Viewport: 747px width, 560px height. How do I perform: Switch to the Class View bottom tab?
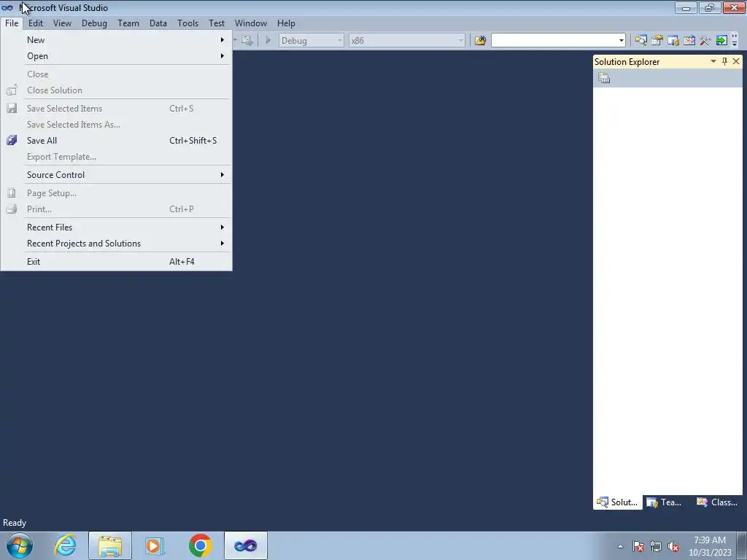717,502
